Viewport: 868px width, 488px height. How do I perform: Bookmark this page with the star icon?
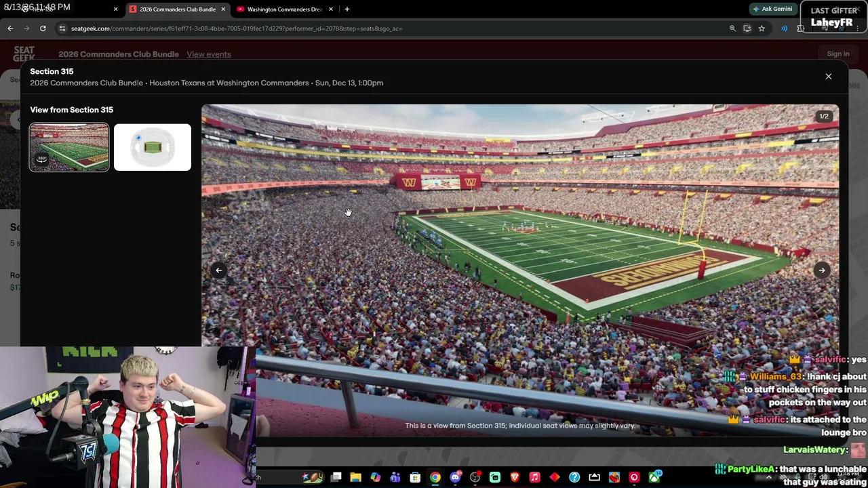click(x=762, y=28)
